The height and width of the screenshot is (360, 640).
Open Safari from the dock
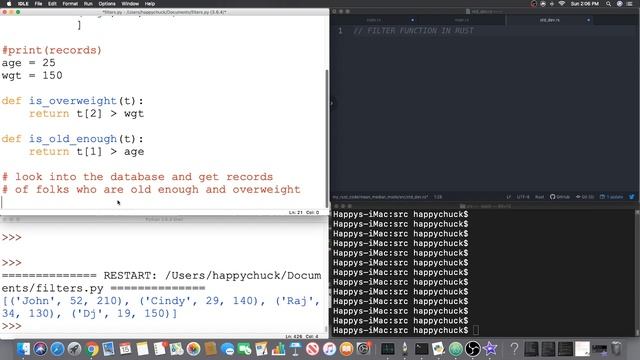58,349
